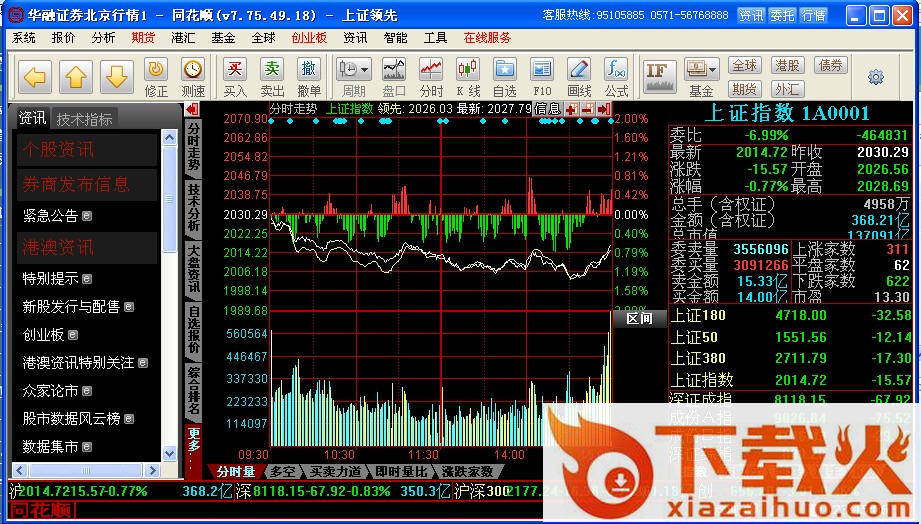Open the 基金 fund dropdown
921x524 pixels.
point(701,78)
